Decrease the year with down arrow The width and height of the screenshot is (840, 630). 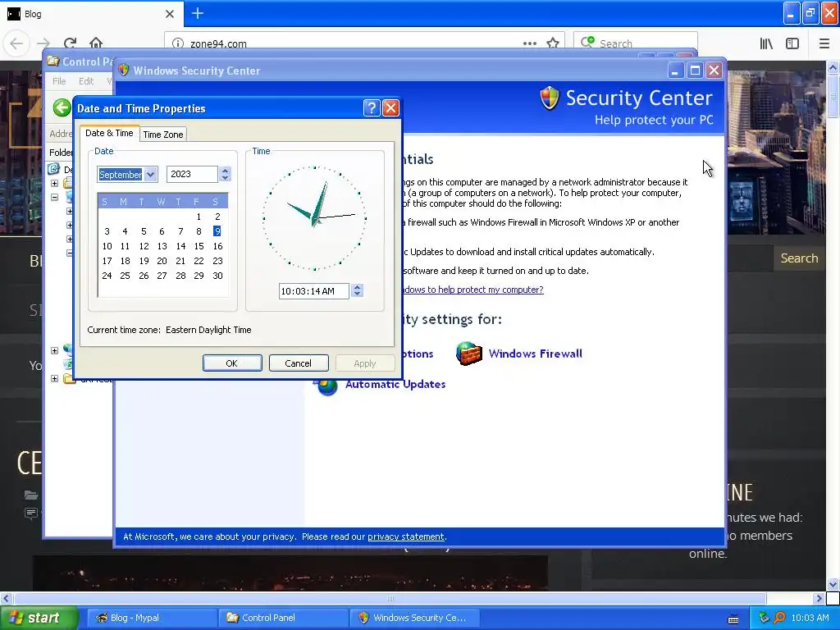tap(225, 178)
